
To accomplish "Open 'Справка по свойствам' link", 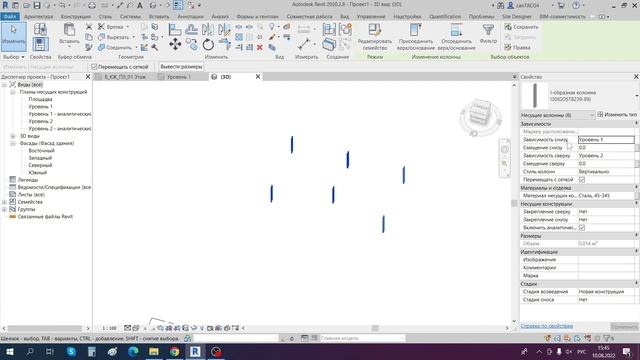I will (x=547, y=326).
